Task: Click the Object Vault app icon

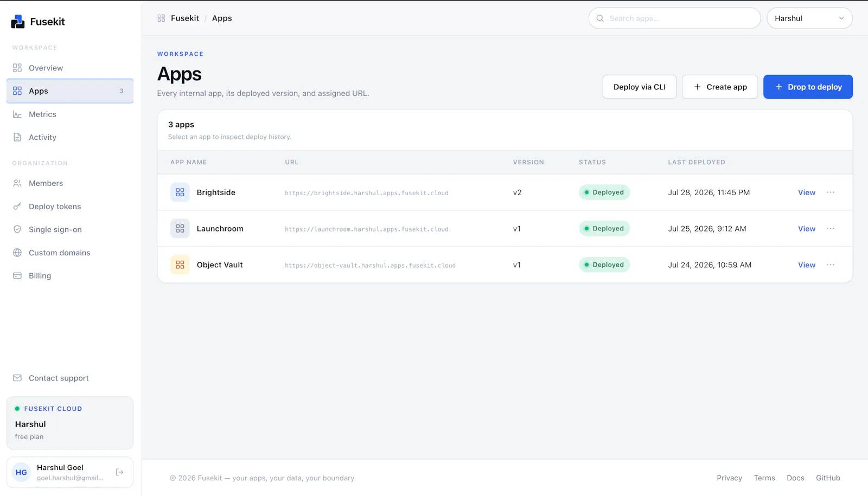Action: click(180, 265)
